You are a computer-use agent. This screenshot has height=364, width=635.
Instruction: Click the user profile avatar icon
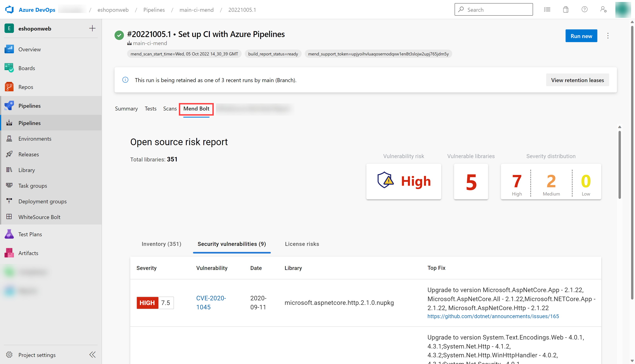tap(623, 9)
